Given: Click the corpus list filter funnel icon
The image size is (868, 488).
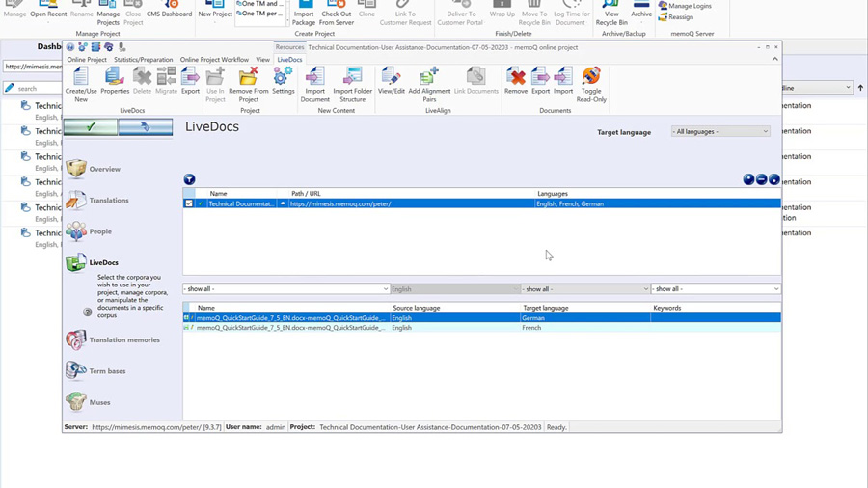Looking at the screenshot, I should [x=189, y=179].
